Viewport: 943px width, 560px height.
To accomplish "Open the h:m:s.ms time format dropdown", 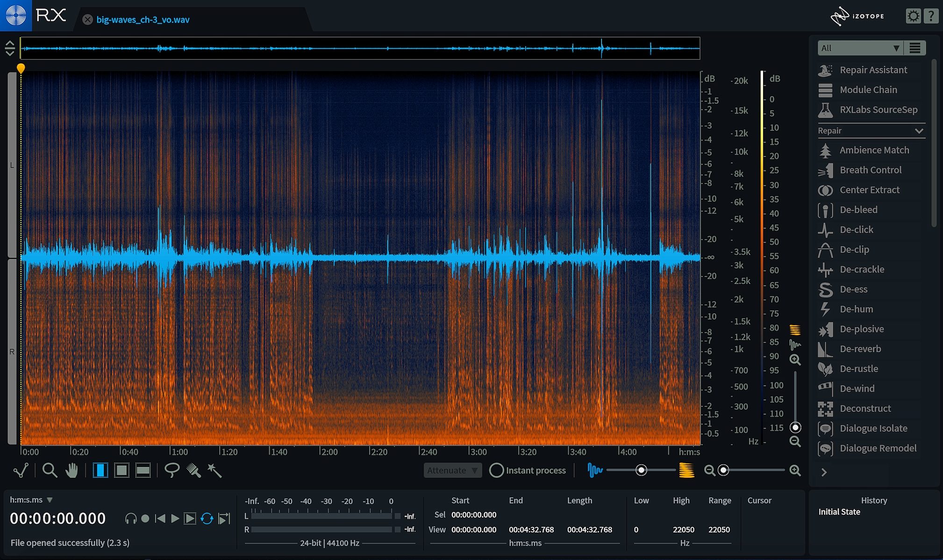I will tap(31, 500).
